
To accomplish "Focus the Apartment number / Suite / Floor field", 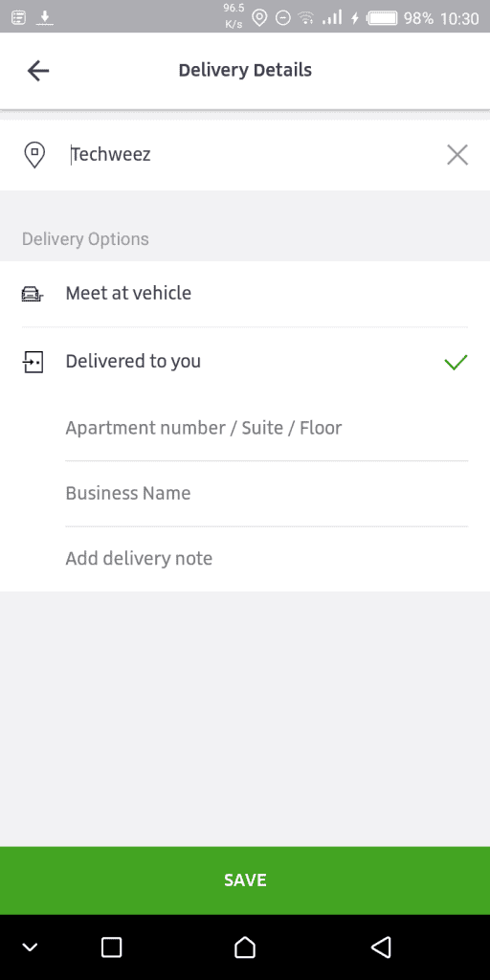I will pos(266,428).
